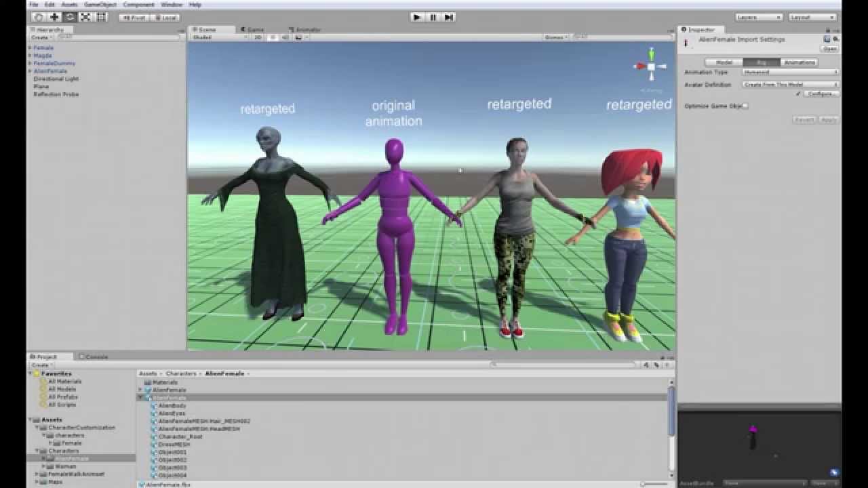
Task: Select Plane in Hierarchy
Action: pos(41,87)
